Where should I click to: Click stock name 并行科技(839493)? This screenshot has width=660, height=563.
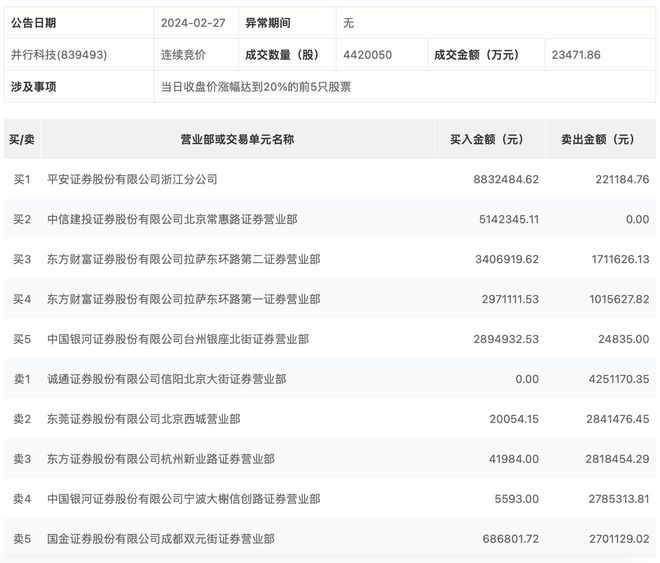tap(59, 55)
